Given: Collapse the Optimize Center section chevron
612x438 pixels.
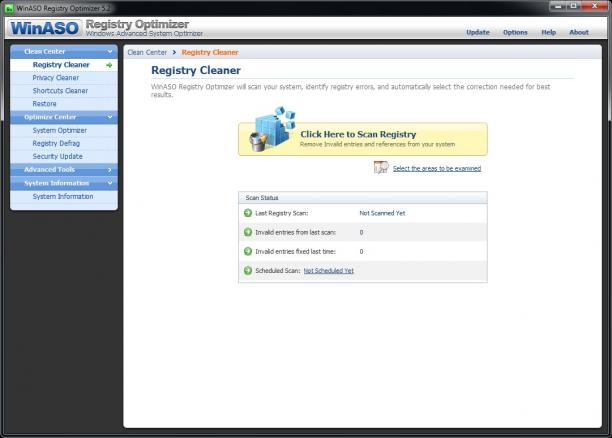Looking at the screenshot, I should pyautogui.click(x=110, y=117).
